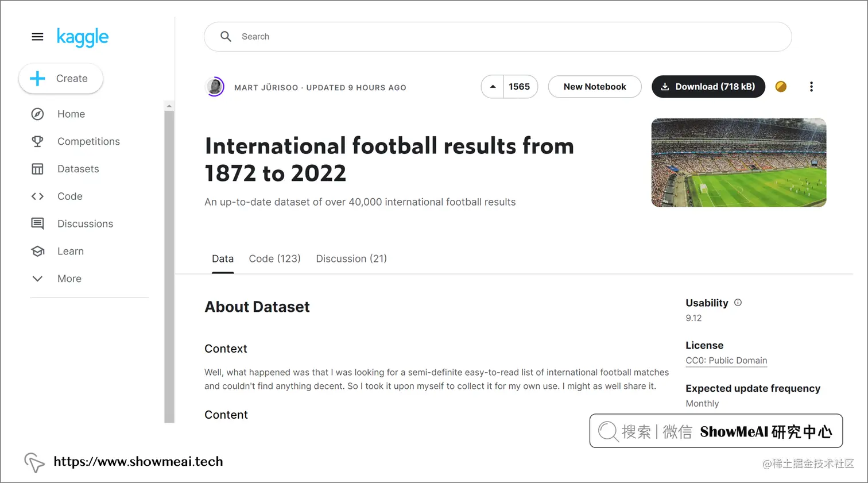Screen dimensions: 868x483
Task: Click the scrollbar up arrow
Action: 169,106
